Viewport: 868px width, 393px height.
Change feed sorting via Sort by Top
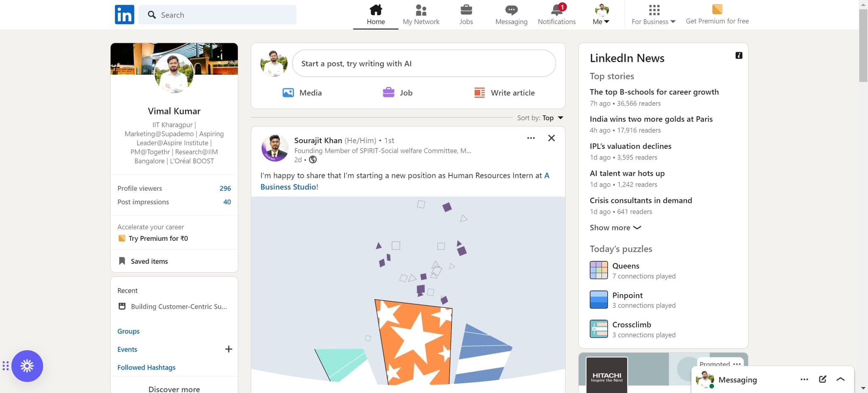[x=552, y=118]
